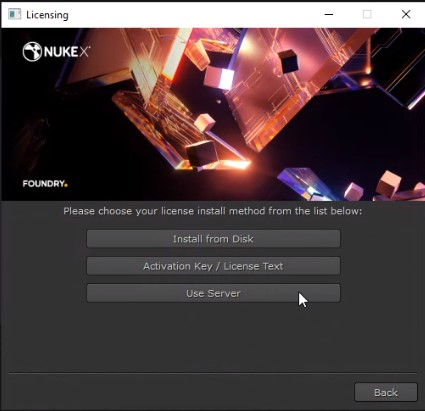The width and height of the screenshot is (425, 411).
Task: Click the license install method instruction text
Action: tap(213, 211)
